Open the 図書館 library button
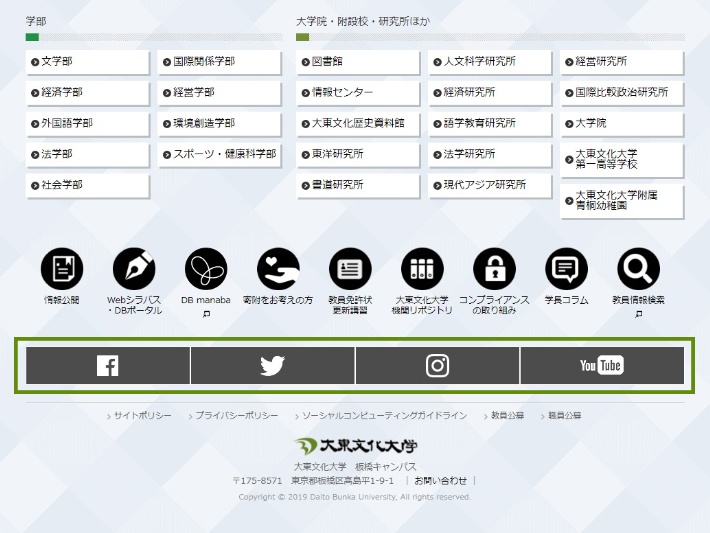This screenshot has width=710, height=533. [358, 62]
